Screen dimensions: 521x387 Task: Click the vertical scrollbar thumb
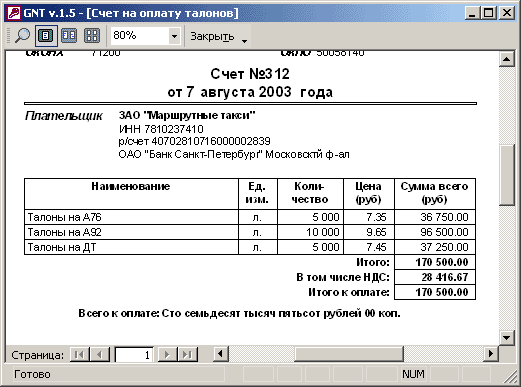[507, 176]
